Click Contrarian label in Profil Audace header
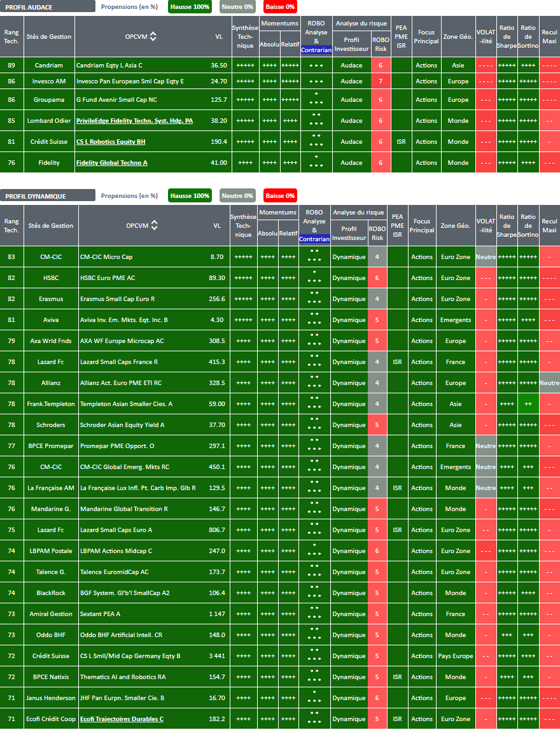Viewport: 560px width, 730px height. [316, 50]
